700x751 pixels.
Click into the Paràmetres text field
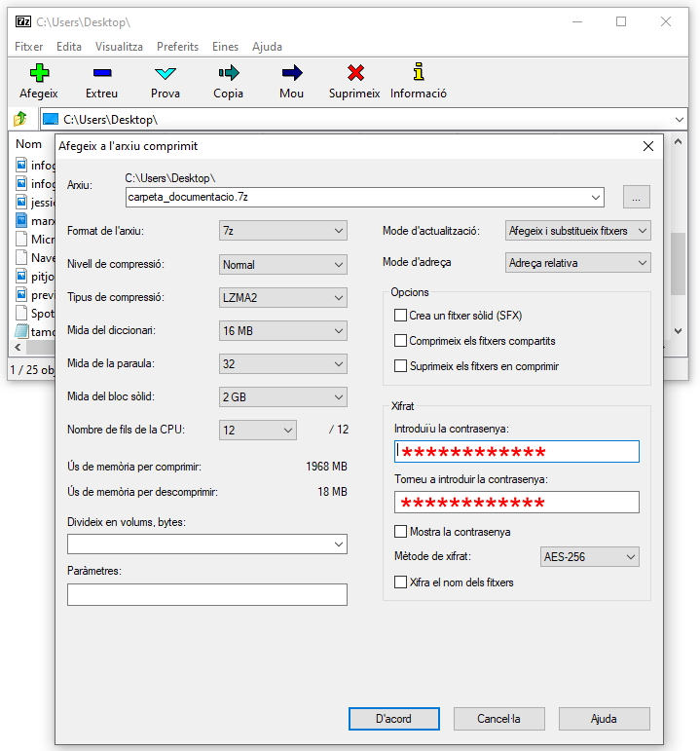point(207,594)
